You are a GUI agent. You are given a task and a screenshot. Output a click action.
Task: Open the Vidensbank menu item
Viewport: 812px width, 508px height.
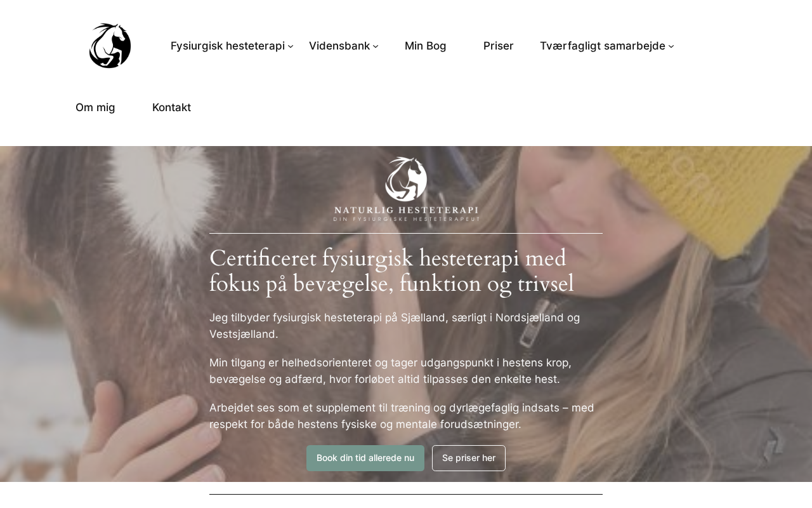tap(339, 46)
